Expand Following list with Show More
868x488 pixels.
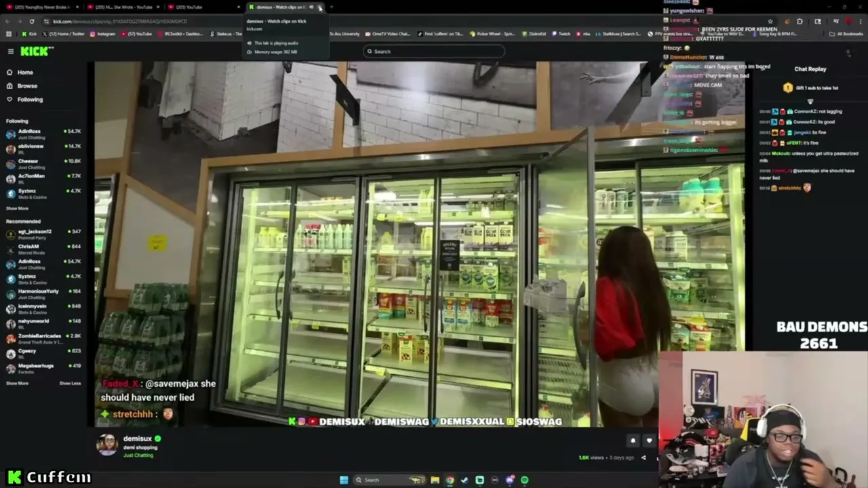pos(18,209)
